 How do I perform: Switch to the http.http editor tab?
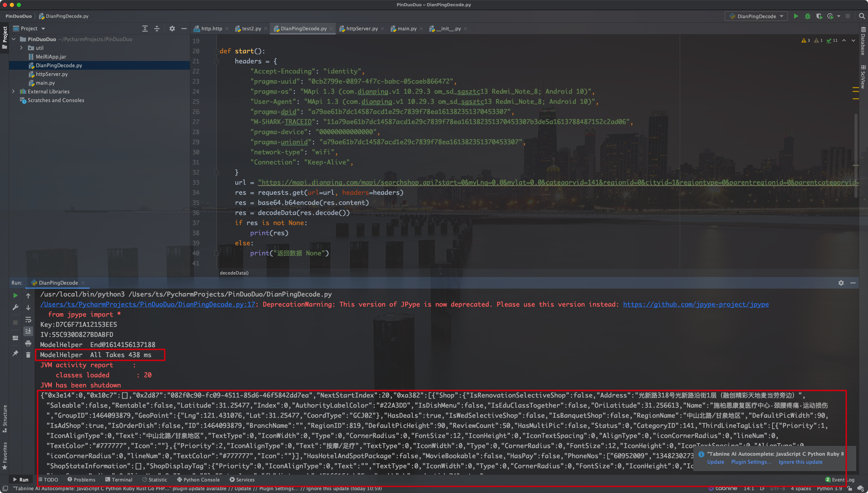(x=211, y=29)
